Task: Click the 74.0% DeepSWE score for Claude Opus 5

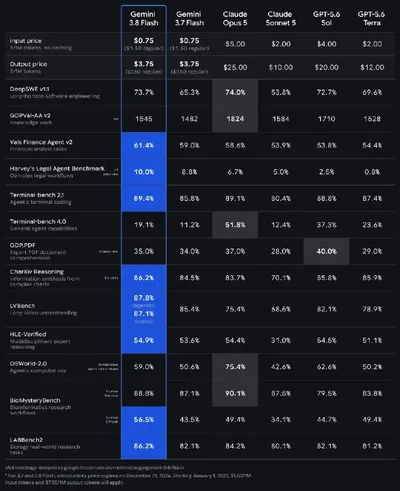Action: [235, 92]
